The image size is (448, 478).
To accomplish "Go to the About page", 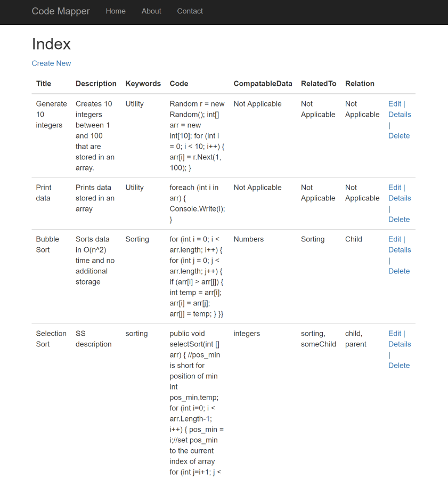I will [x=151, y=11].
